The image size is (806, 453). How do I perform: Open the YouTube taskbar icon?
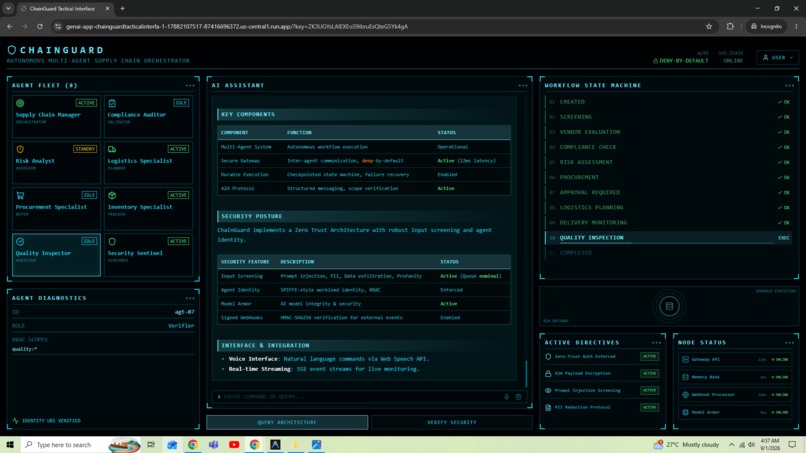[234, 444]
